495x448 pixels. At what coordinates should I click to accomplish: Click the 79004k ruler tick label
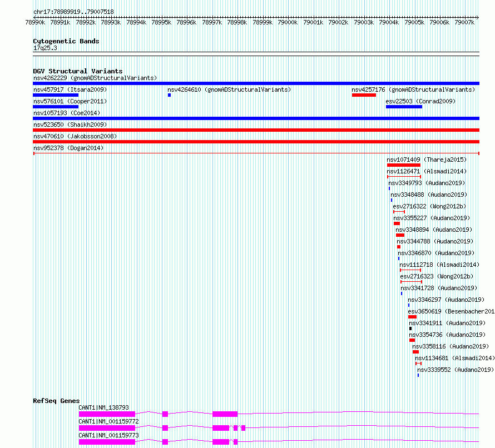point(389,22)
